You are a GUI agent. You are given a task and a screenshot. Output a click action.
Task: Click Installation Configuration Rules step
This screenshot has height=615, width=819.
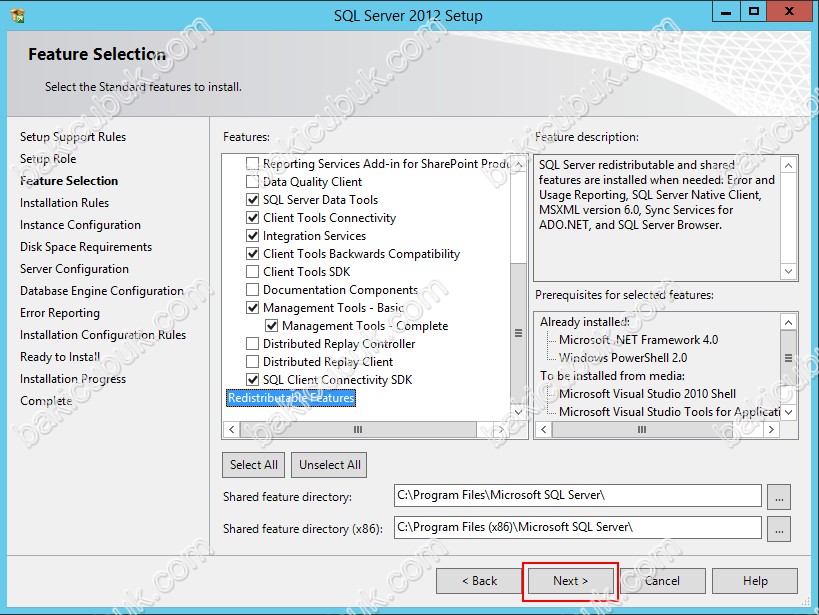coord(103,334)
